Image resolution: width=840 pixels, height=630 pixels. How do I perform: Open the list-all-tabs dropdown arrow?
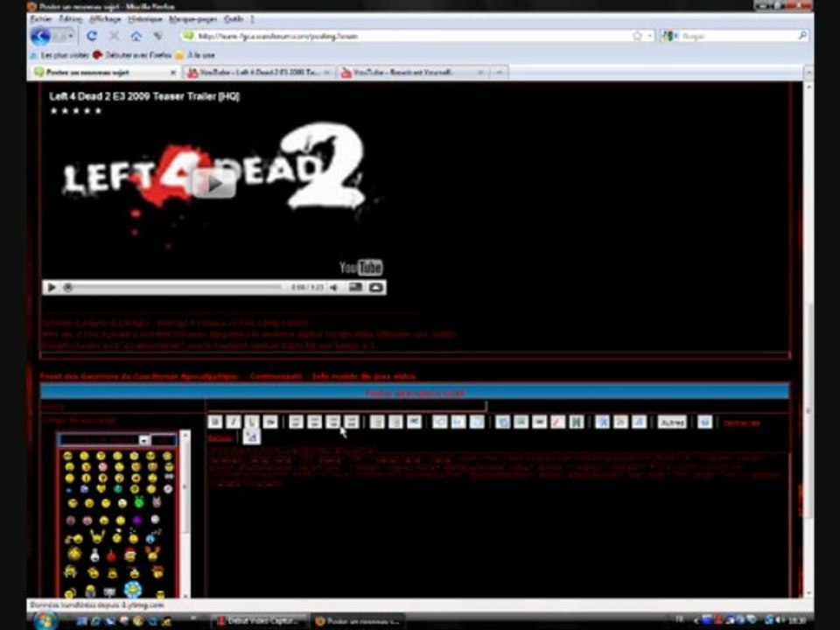[808, 73]
